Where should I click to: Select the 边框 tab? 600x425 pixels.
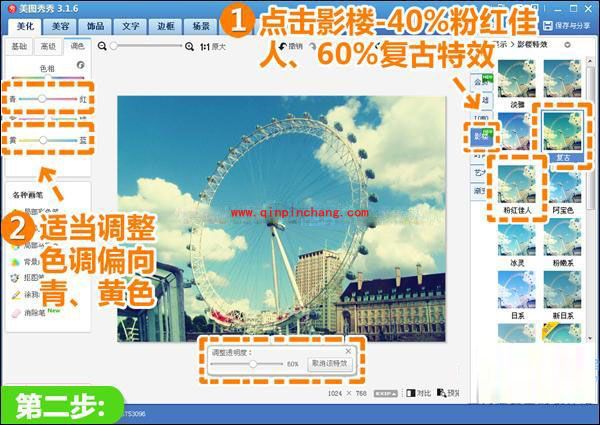click(166, 26)
